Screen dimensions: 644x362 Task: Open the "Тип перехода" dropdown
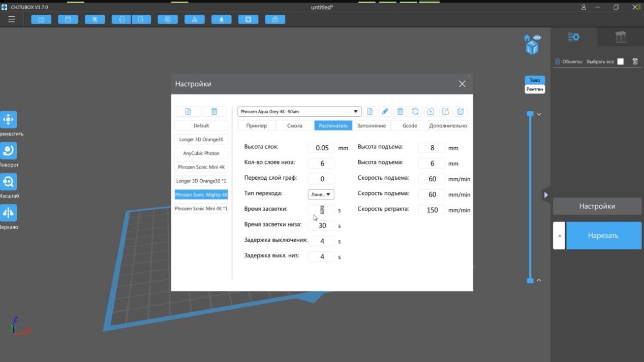tap(321, 194)
